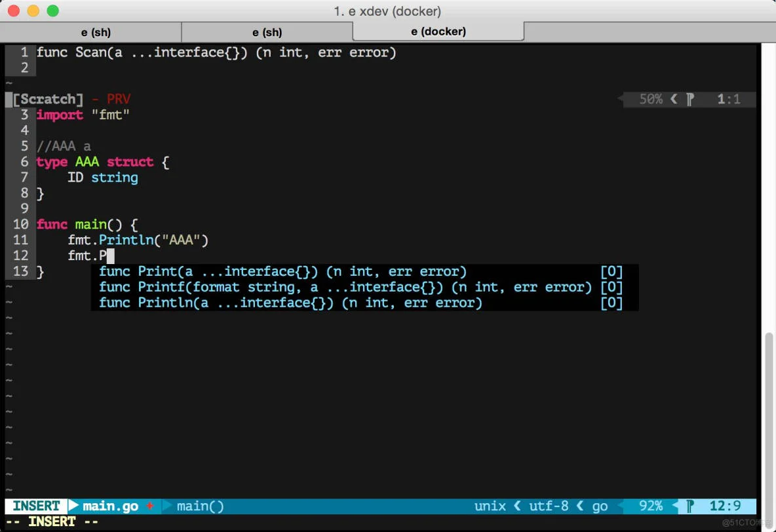Click string type on line 7

pyautogui.click(x=114, y=178)
